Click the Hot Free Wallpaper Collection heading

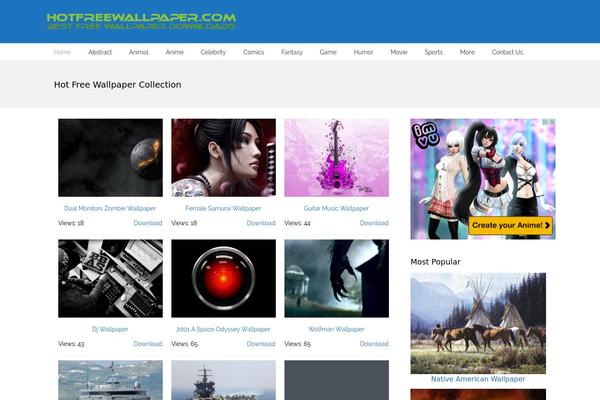(117, 85)
